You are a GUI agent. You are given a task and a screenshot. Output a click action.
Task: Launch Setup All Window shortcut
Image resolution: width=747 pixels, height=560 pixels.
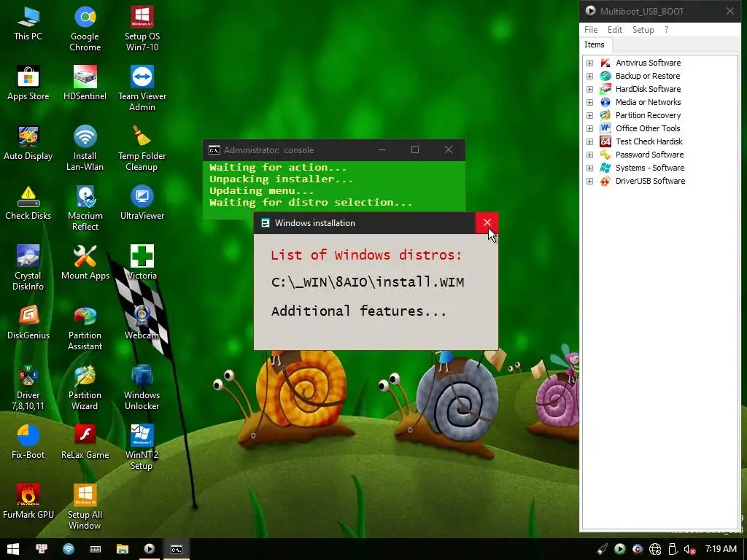(85, 507)
